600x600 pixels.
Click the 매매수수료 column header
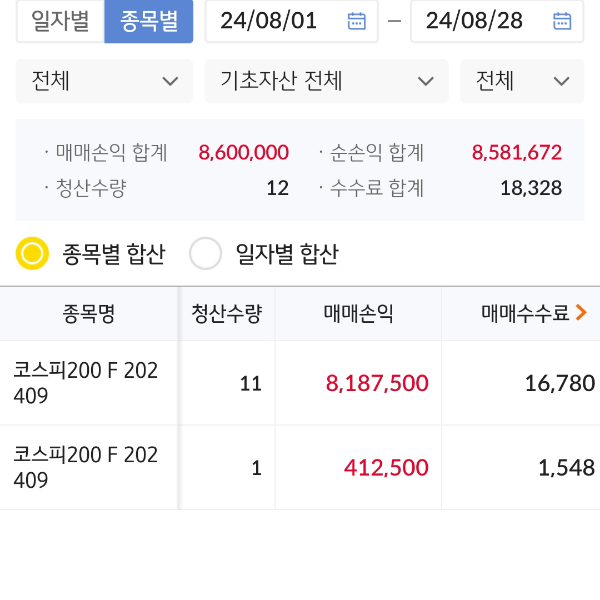[525, 314]
